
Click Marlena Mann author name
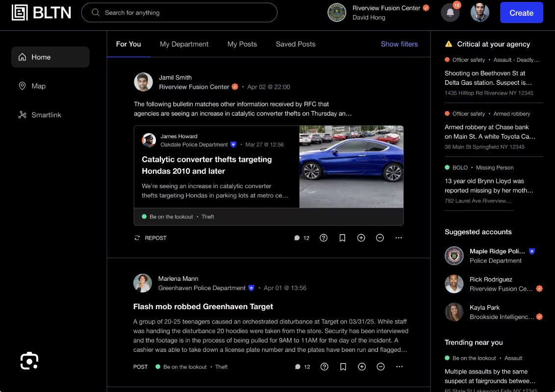click(178, 278)
